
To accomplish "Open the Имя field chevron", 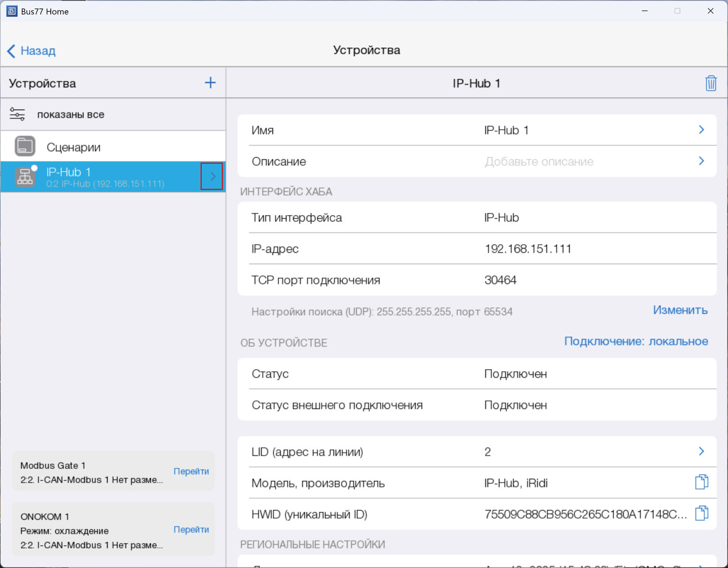I will click(701, 130).
